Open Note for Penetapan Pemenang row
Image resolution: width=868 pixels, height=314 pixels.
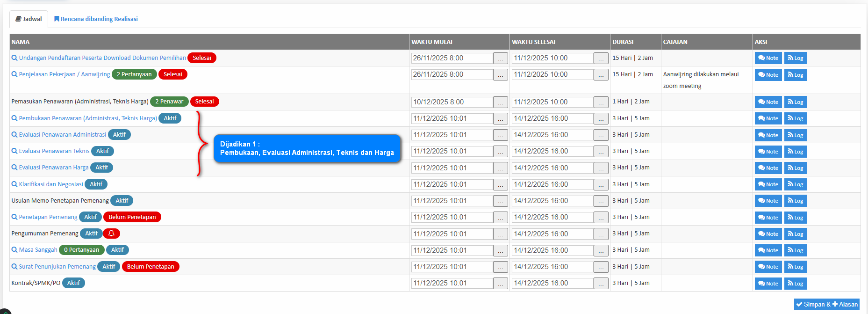coord(768,218)
